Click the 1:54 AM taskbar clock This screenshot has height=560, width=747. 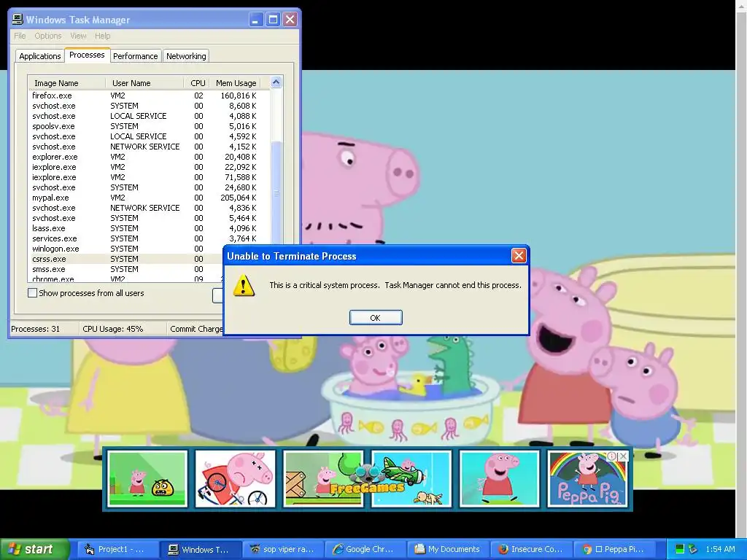tap(720, 549)
